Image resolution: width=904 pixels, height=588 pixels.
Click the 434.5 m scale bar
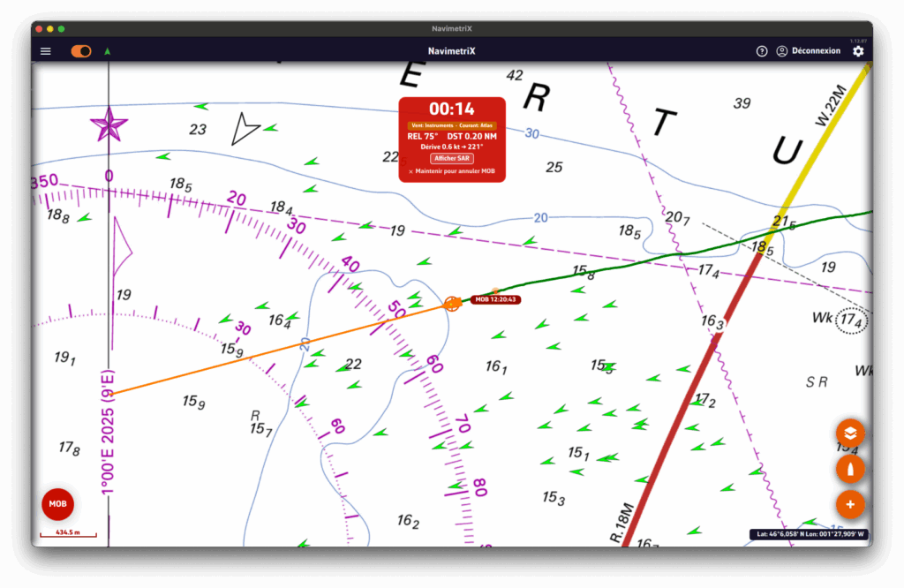tap(68, 533)
